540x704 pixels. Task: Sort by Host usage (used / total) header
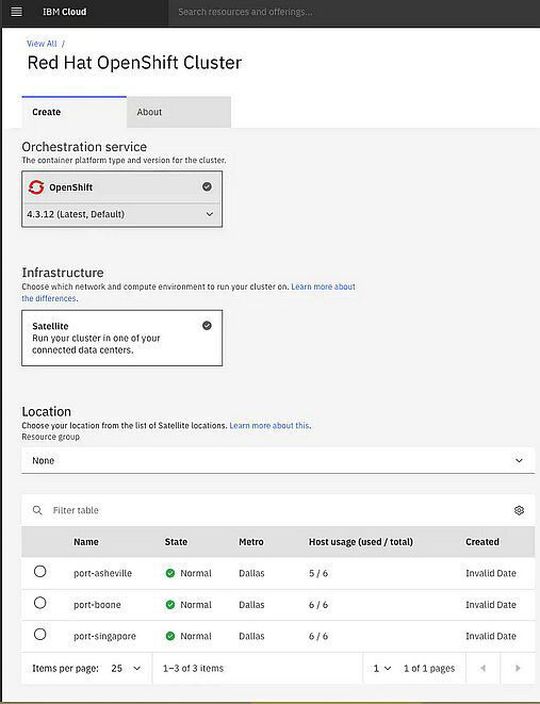tap(360, 541)
